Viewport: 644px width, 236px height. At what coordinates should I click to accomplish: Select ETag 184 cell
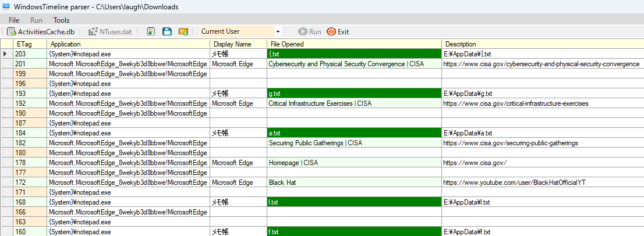(30, 133)
